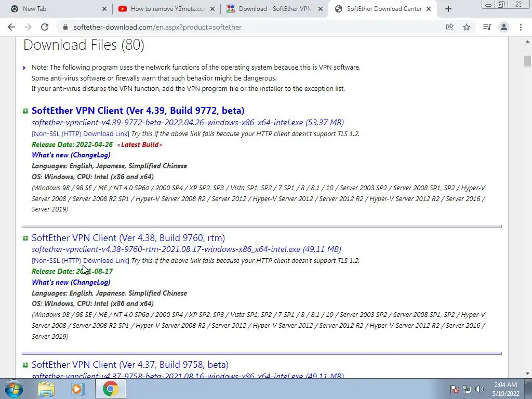Click green arrow icon beside Ver 4.38 entry
The height and width of the screenshot is (399, 532).
(25, 238)
